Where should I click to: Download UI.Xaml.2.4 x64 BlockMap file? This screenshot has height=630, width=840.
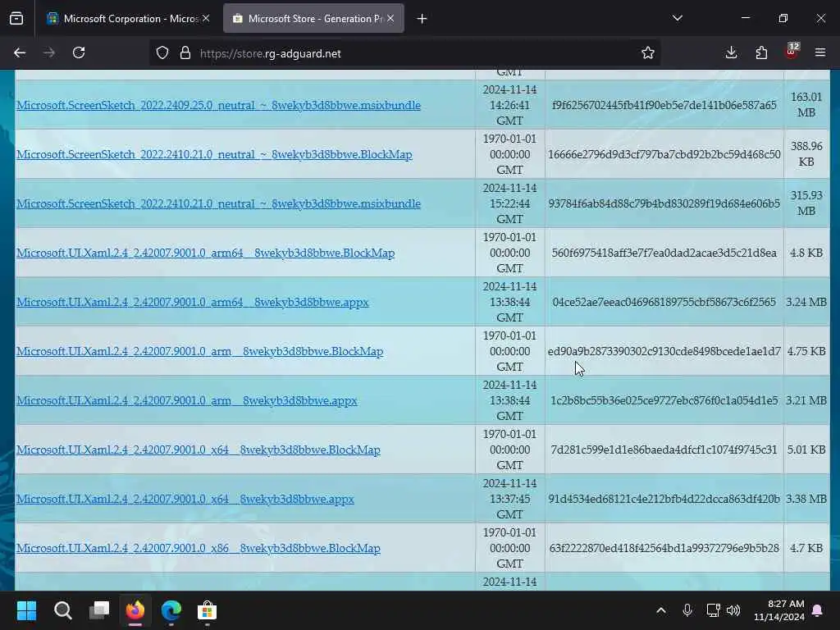199,450
